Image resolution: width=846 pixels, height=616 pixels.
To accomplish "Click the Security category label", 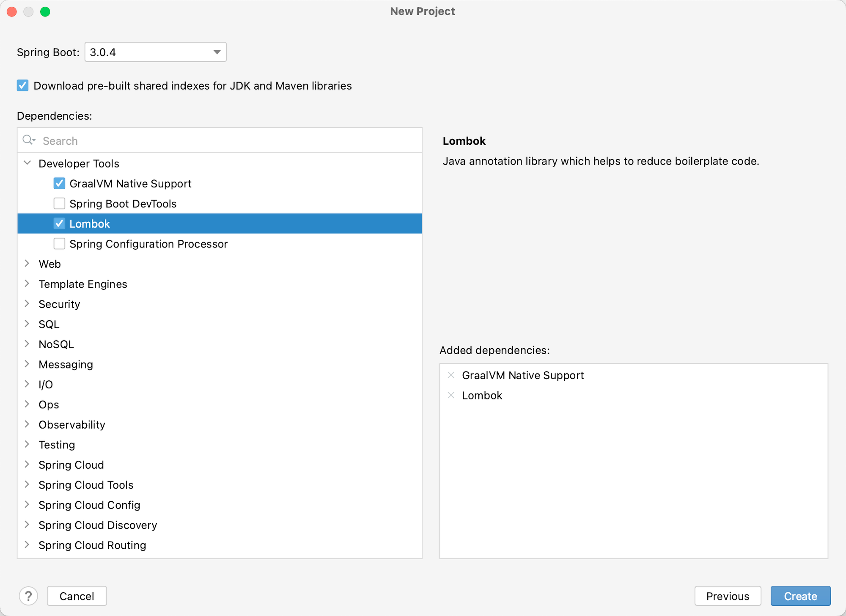I will coord(59,304).
